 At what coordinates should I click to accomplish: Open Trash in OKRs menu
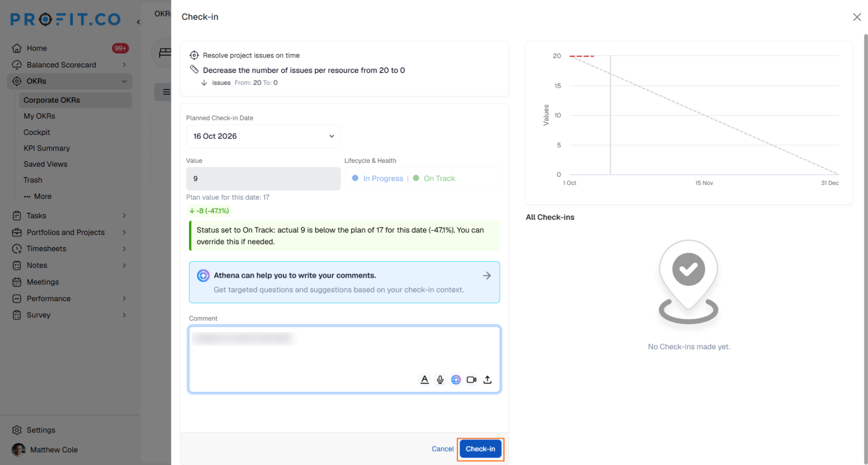click(x=33, y=180)
